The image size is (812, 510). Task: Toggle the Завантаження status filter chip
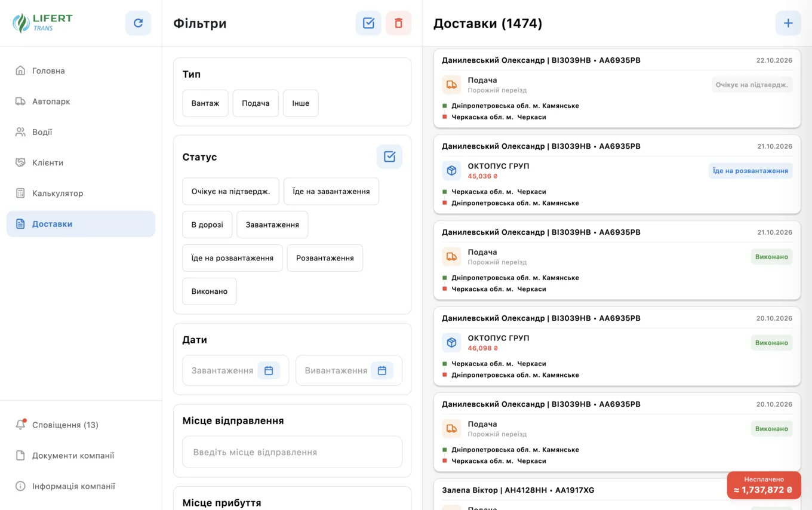click(272, 225)
